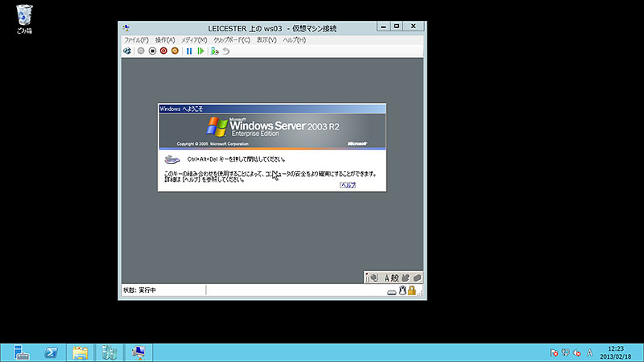Click the Snapshot toolbar icon

tap(214, 51)
